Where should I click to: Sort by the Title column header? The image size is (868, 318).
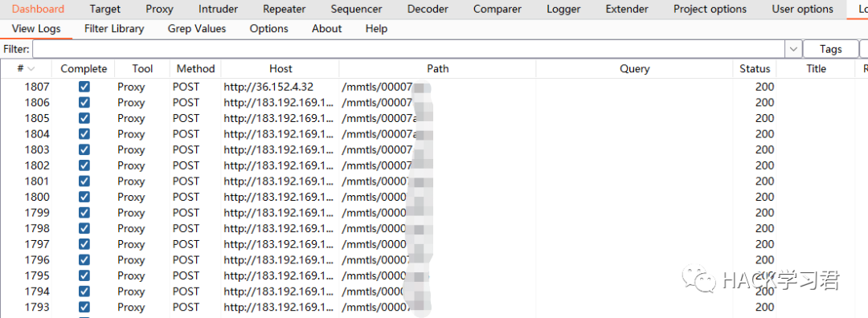click(816, 68)
